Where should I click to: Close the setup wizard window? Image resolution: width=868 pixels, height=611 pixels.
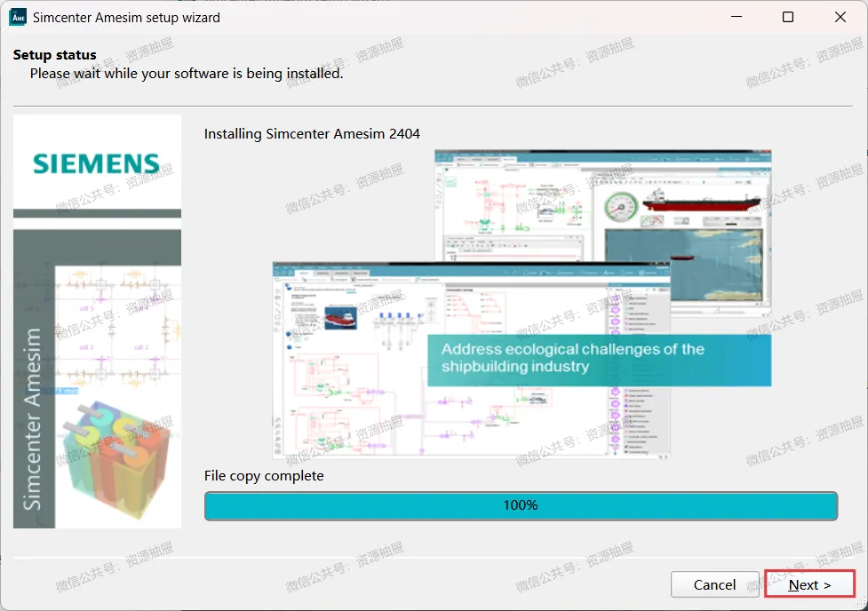840,17
